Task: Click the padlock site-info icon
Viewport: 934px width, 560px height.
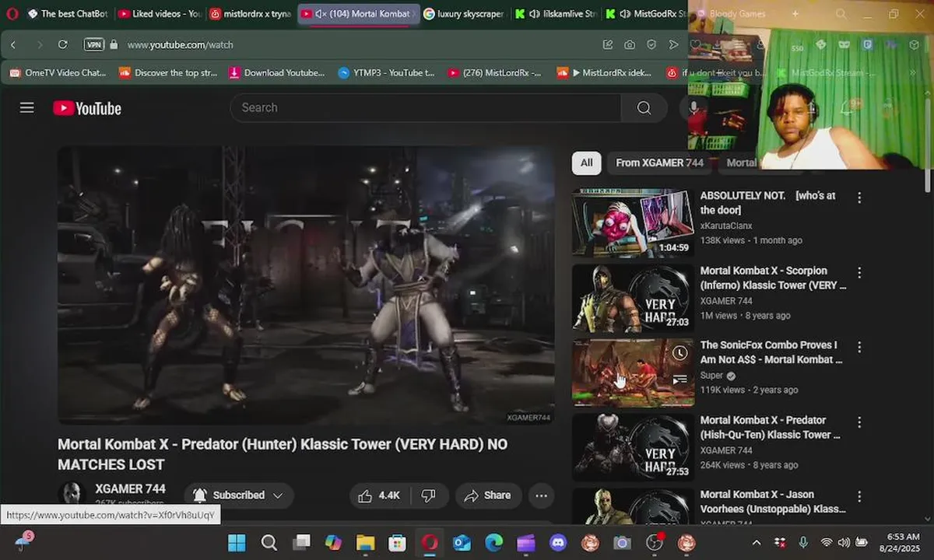Action: [114, 45]
